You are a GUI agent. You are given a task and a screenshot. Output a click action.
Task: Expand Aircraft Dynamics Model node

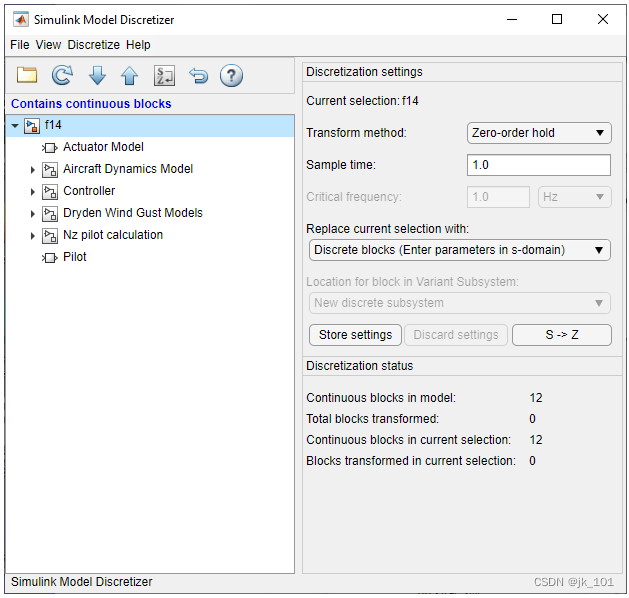(33, 170)
